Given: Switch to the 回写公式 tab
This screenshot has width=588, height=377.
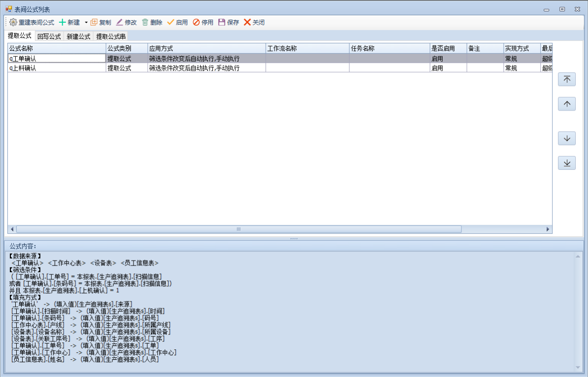Looking at the screenshot, I should (49, 36).
